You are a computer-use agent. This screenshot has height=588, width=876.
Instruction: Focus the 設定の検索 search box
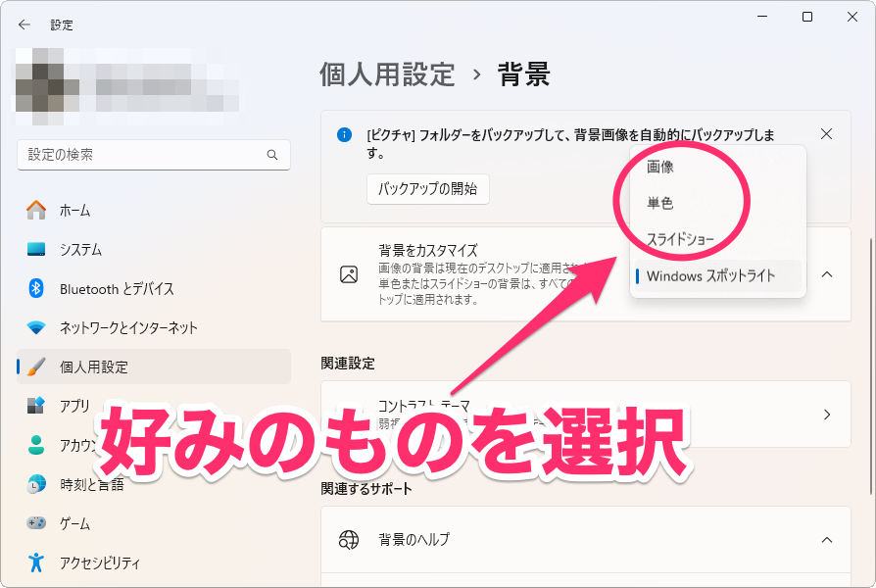tap(154, 155)
